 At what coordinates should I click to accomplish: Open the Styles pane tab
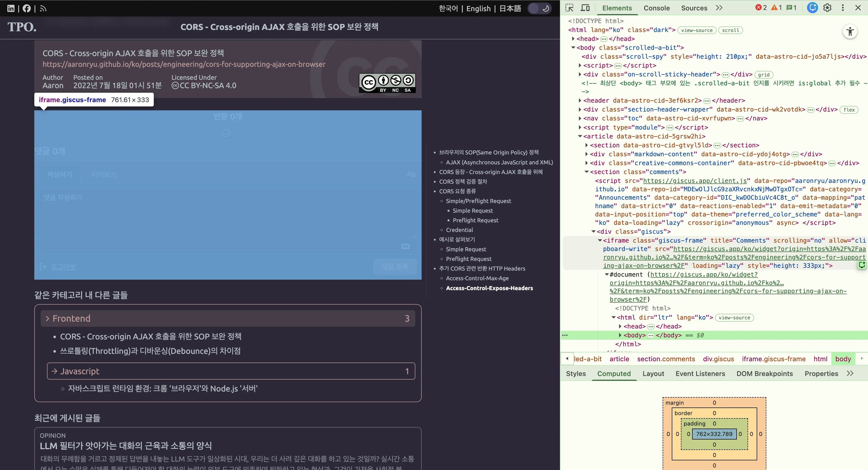click(x=576, y=374)
